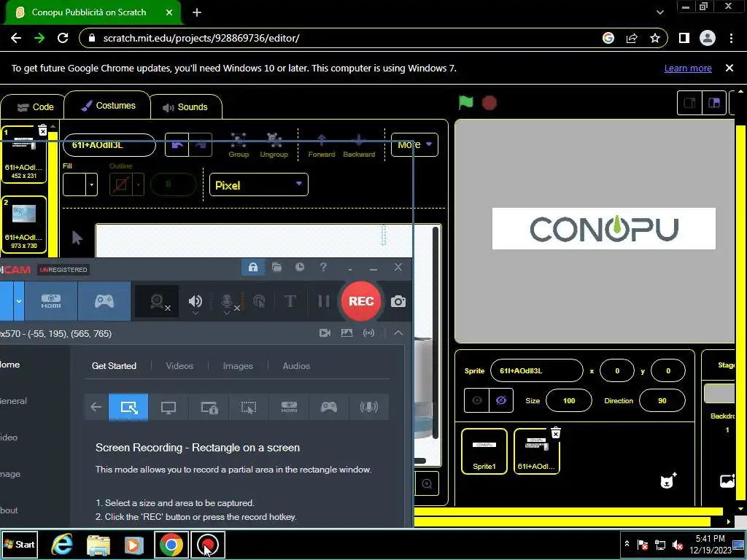
Task: Select Fullscreen monitor recording mode
Action: tap(169, 407)
